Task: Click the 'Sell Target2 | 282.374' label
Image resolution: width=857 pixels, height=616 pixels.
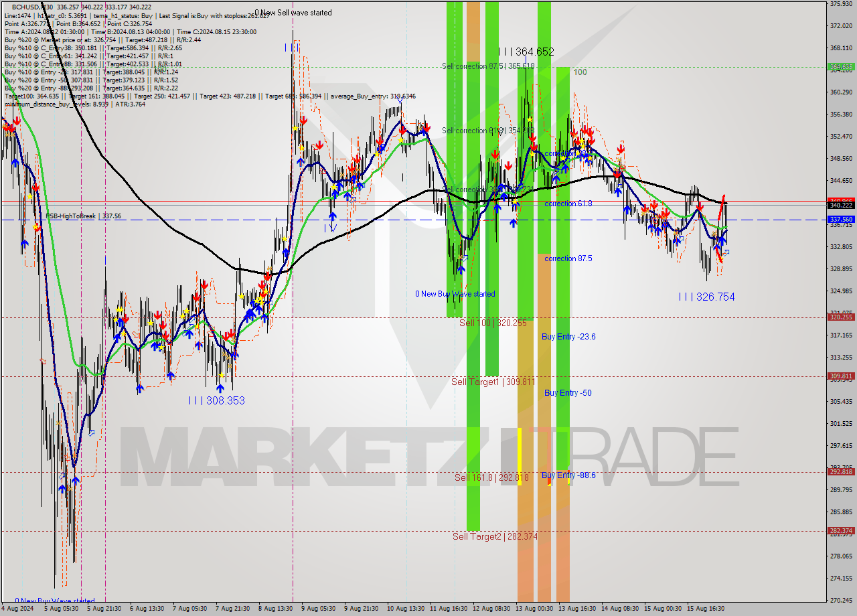Action: tap(495, 536)
